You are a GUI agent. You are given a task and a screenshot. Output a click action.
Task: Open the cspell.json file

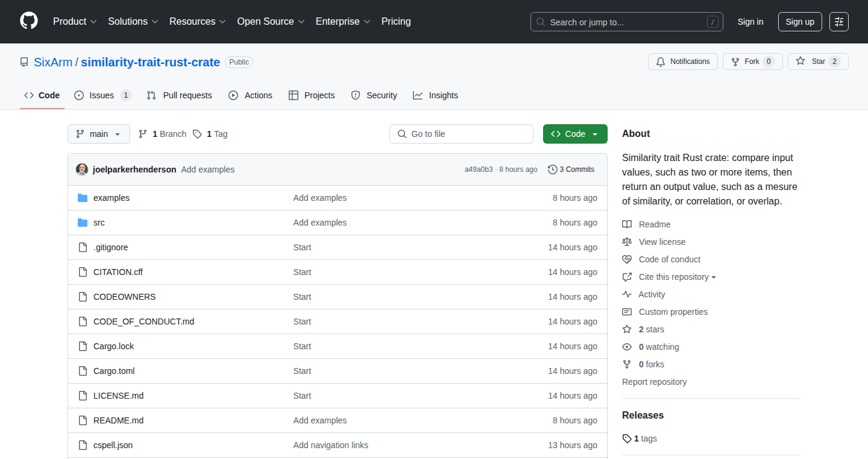coord(113,445)
